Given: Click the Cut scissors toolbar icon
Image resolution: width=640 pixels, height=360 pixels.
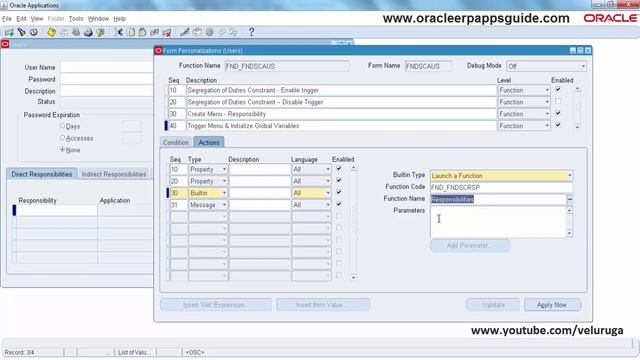Looking at the screenshot, I should (x=118, y=32).
